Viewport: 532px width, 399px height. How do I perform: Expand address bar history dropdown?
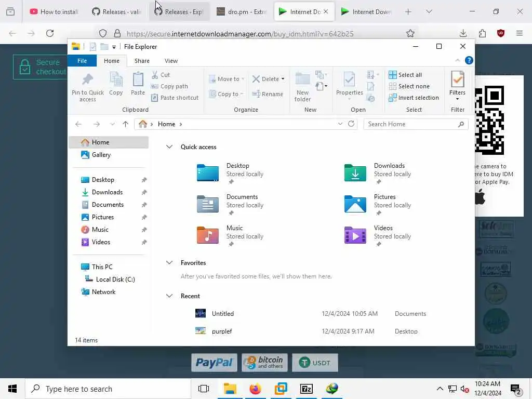(x=340, y=124)
